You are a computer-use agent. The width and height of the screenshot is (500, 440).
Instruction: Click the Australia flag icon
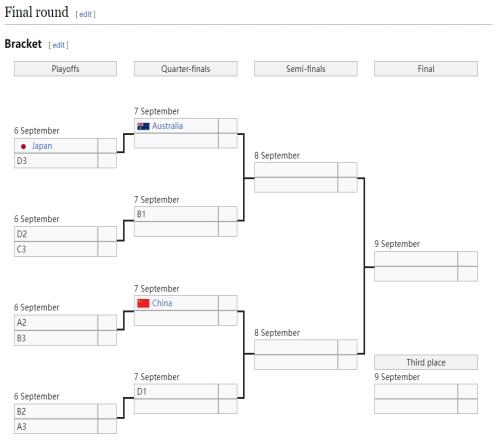pyautogui.click(x=143, y=126)
